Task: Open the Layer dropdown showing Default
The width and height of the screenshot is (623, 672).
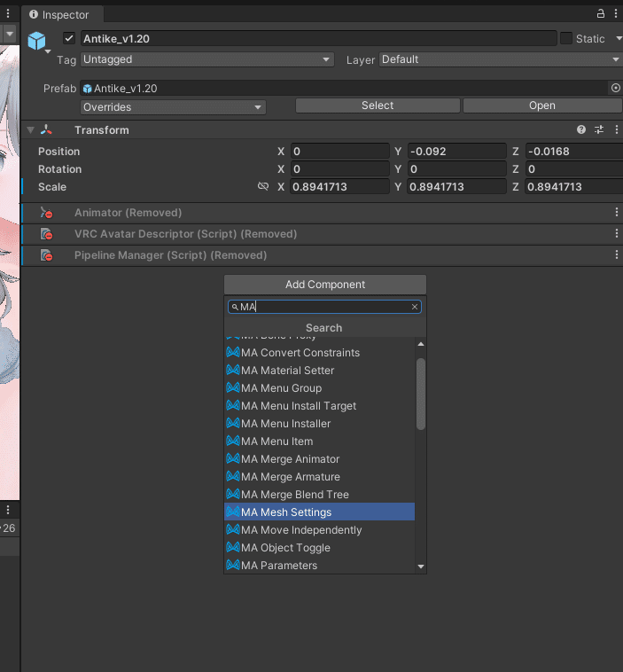Action: click(501, 59)
